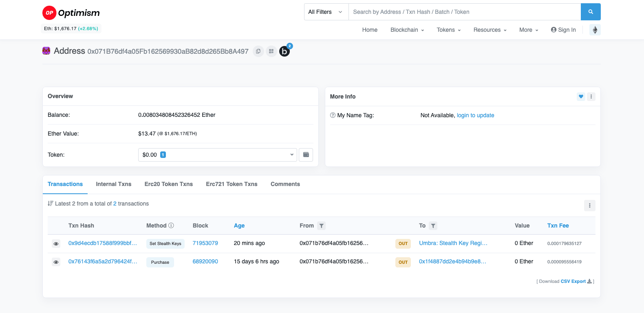Preview transaction 0x9d4ecdb eye icon
The image size is (644, 313).
point(56,244)
